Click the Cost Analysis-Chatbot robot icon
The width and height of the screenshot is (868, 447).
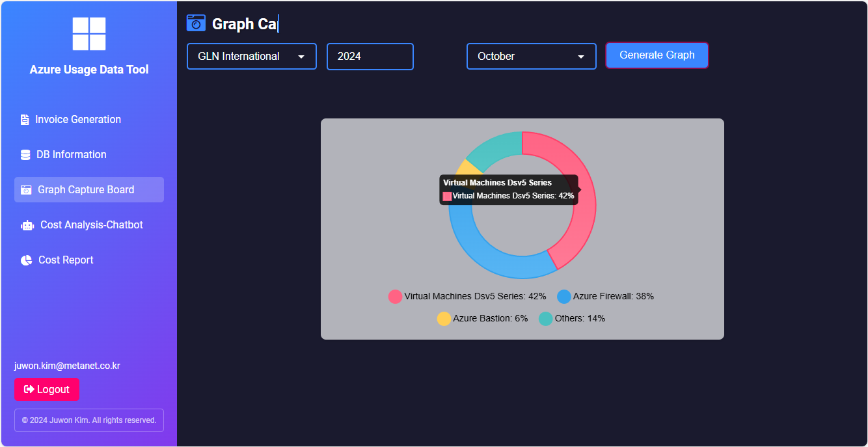[x=27, y=225]
